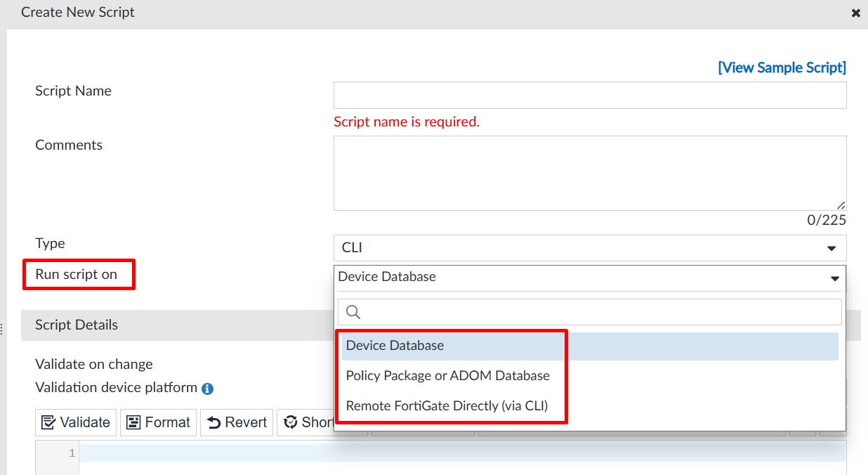
Task: Click the search magnifier icon in dropdown
Action: point(353,312)
